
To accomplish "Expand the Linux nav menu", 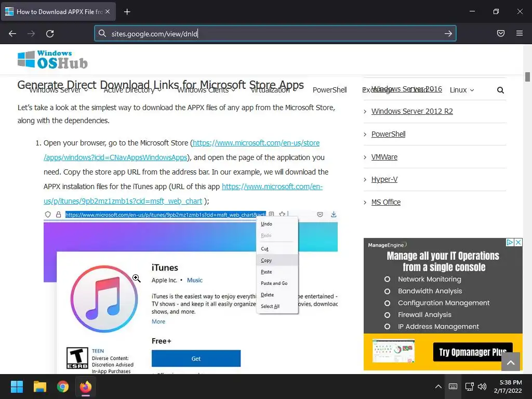I will pyautogui.click(x=462, y=90).
